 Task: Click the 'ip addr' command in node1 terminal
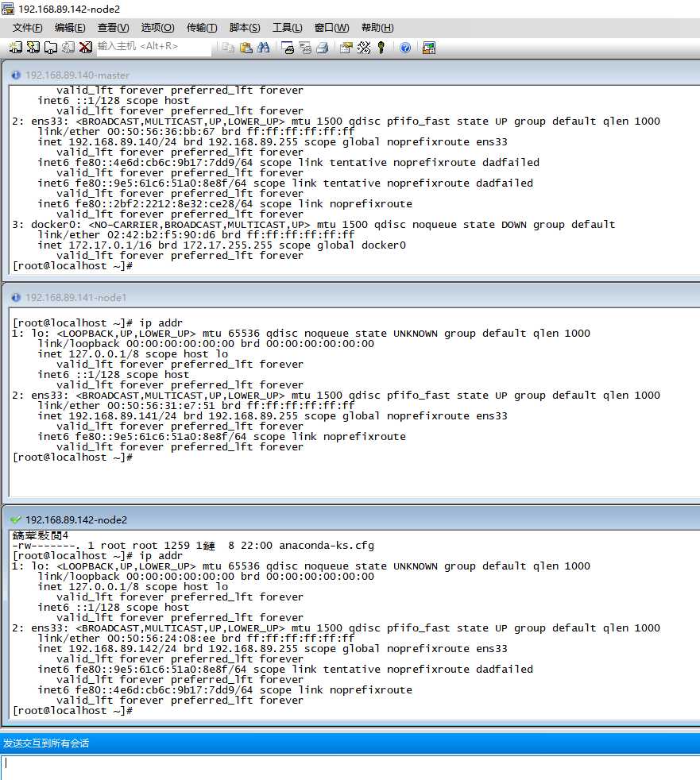(160, 322)
